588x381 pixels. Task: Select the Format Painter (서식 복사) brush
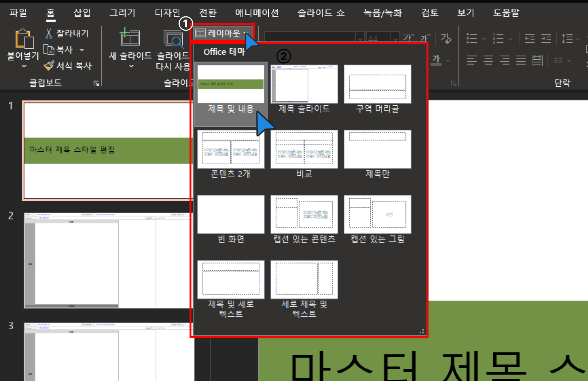tap(49, 65)
